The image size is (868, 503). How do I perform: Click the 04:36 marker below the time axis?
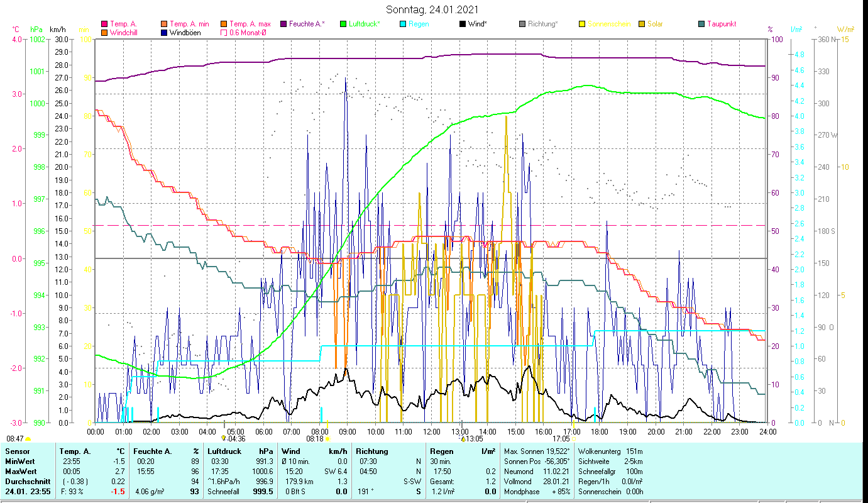click(x=233, y=439)
